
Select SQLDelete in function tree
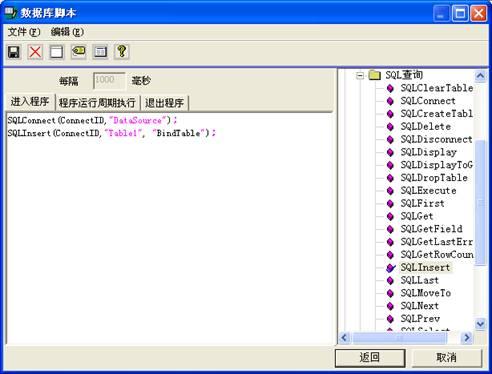click(426, 127)
